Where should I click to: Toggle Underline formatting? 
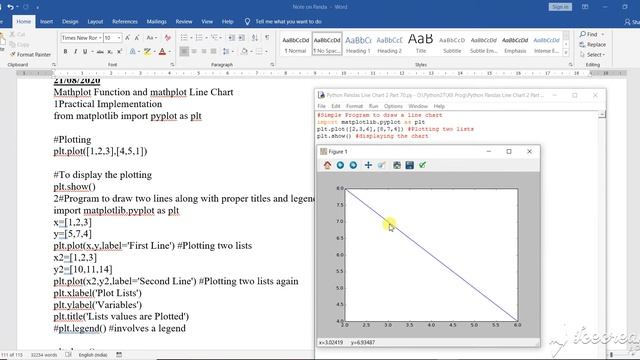pyautogui.click(x=84, y=51)
